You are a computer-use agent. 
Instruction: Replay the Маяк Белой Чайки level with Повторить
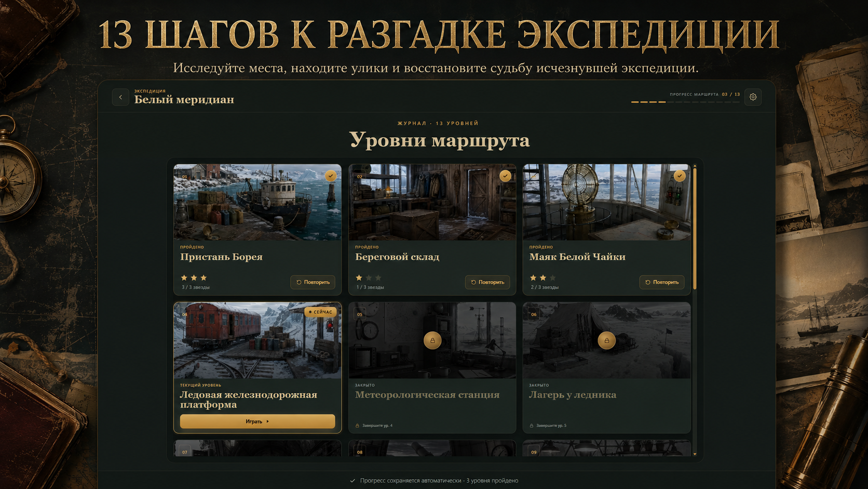tap(662, 282)
